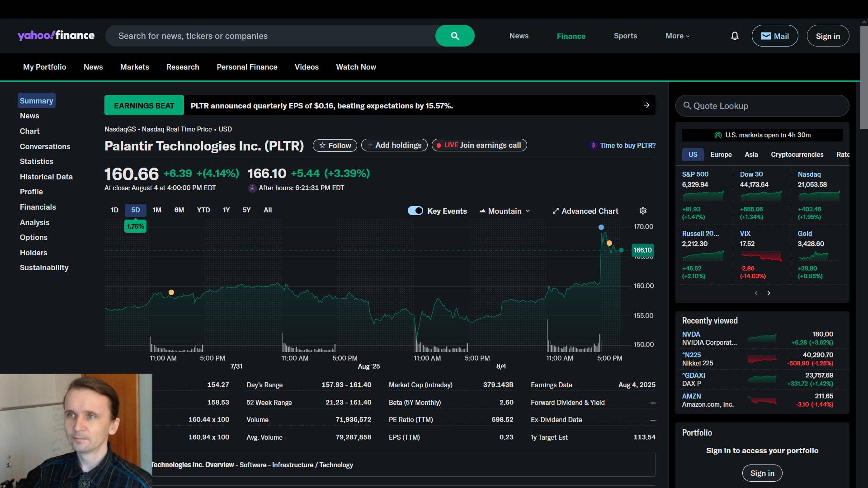Click the Follow star button
This screenshot has height=488, width=868.
tap(335, 145)
